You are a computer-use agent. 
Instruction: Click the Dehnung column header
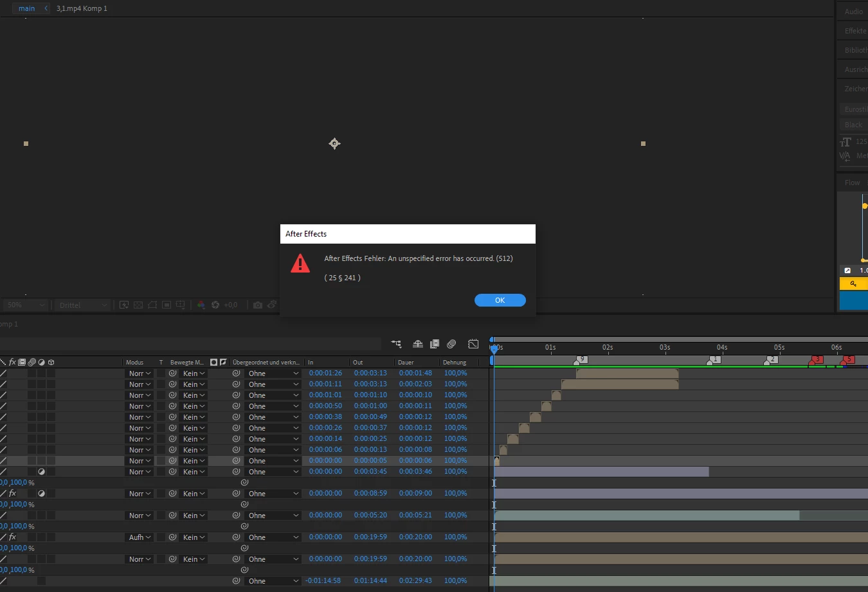pos(455,363)
